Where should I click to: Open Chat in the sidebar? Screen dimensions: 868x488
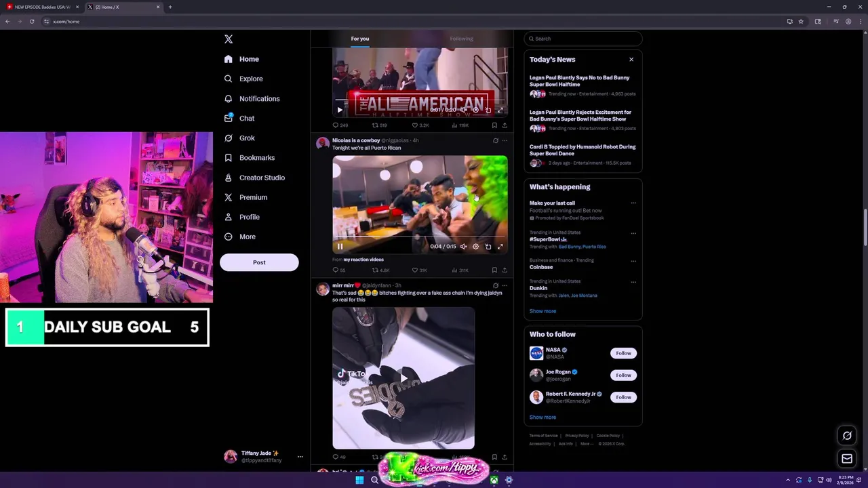tap(239, 118)
